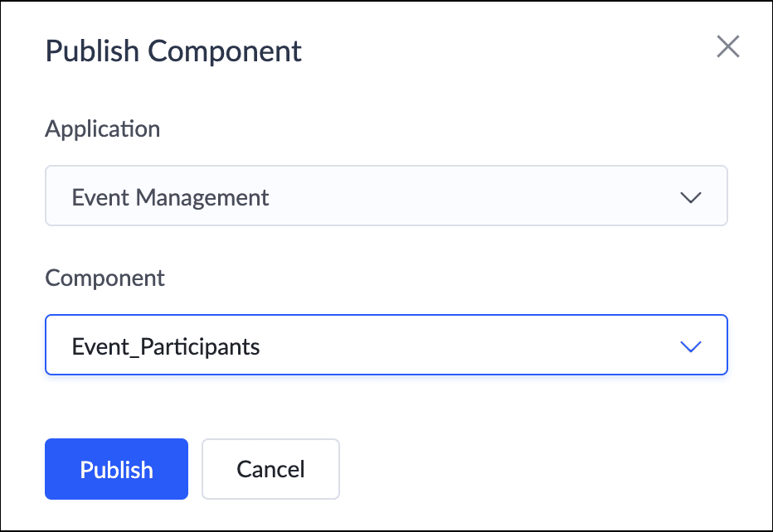Focus the highlighted Component selector

click(x=386, y=346)
